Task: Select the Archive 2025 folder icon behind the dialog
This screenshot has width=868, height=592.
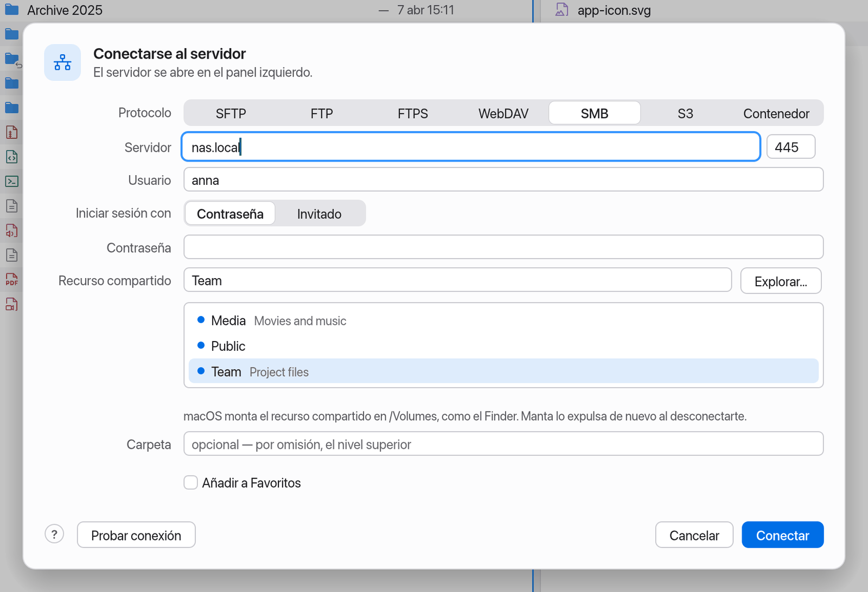Action: pyautogui.click(x=12, y=10)
